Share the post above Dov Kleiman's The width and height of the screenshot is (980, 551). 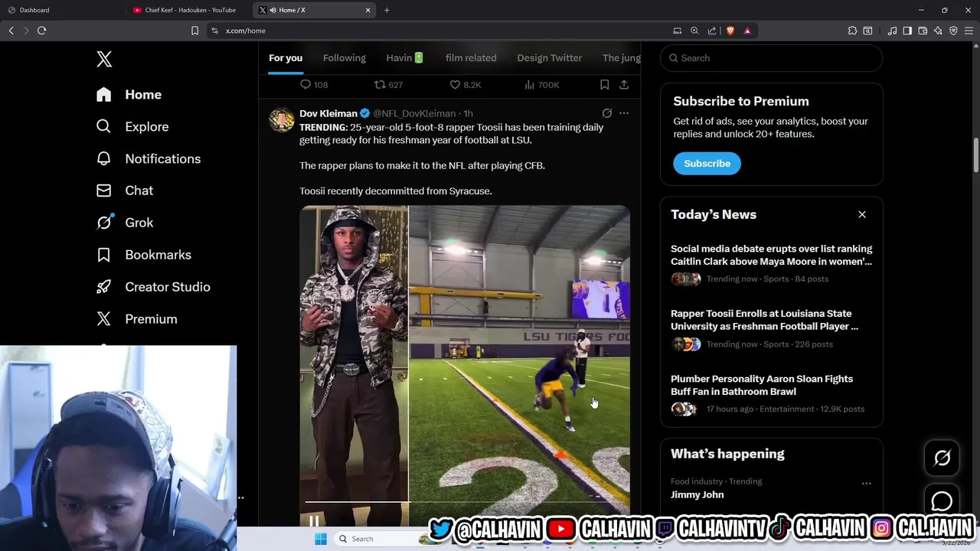coord(624,85)
